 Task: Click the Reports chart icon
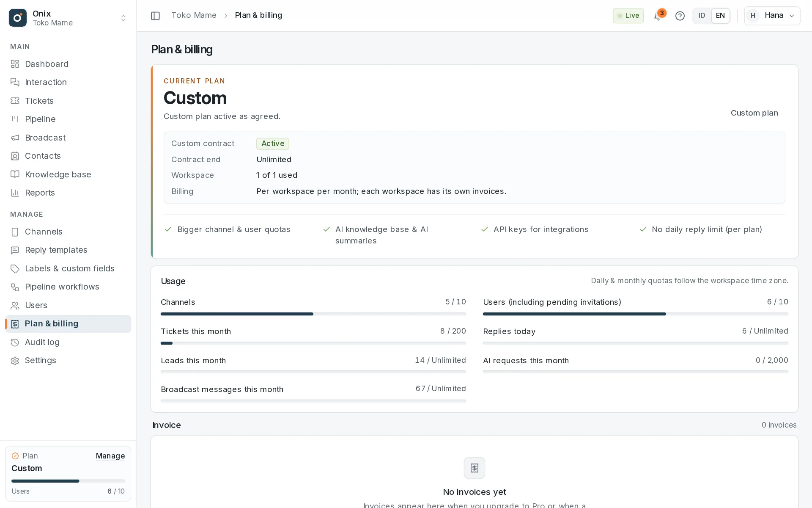pos(15,193)
